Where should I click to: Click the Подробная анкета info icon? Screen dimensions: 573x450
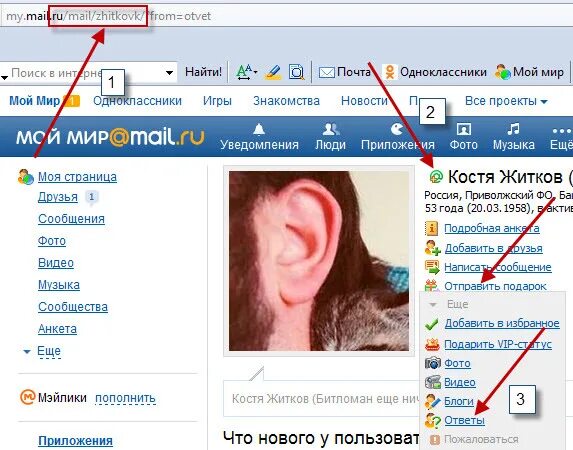[432, 228]
